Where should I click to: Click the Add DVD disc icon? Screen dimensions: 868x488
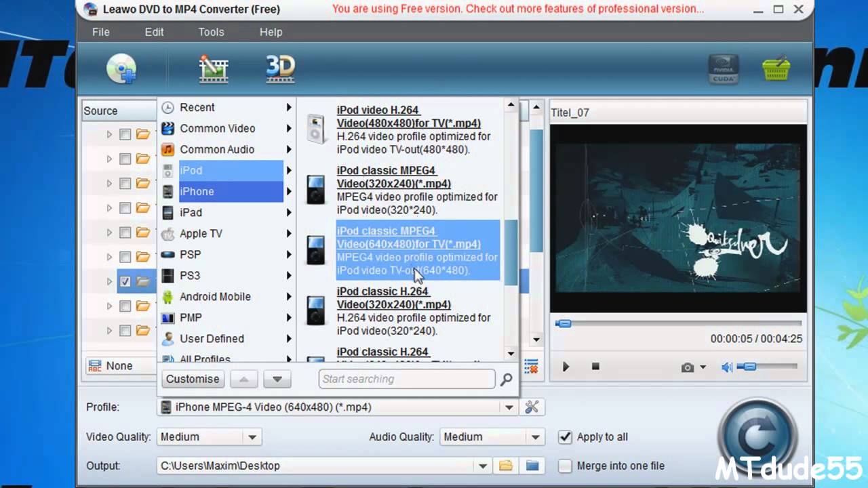pyautogui.click(x=122, y=69)
